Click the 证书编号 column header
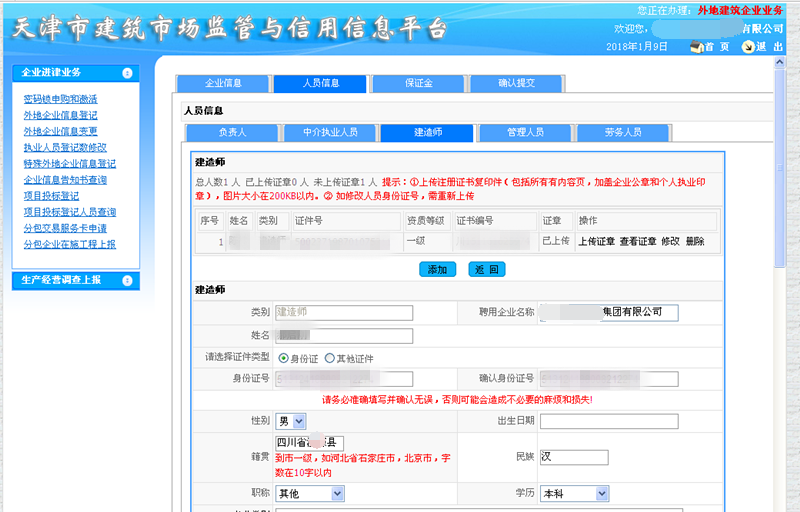The height and width of the screenshot is (512, 800). click(495, 221)
